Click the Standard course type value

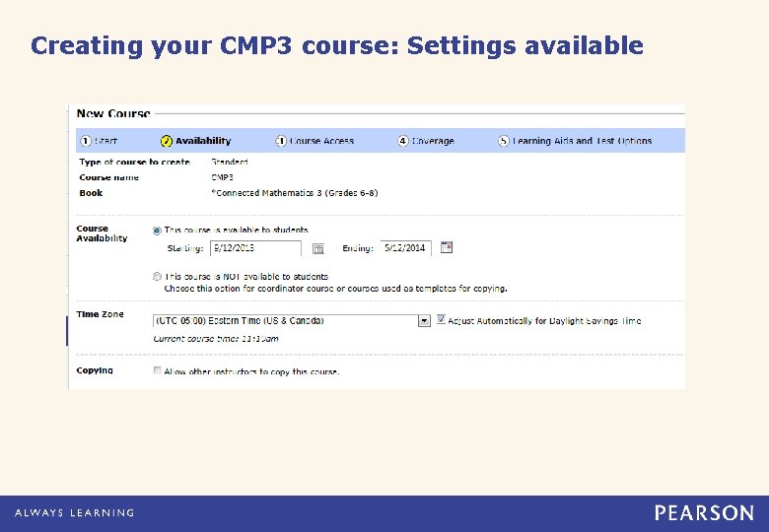click(229, 162)
